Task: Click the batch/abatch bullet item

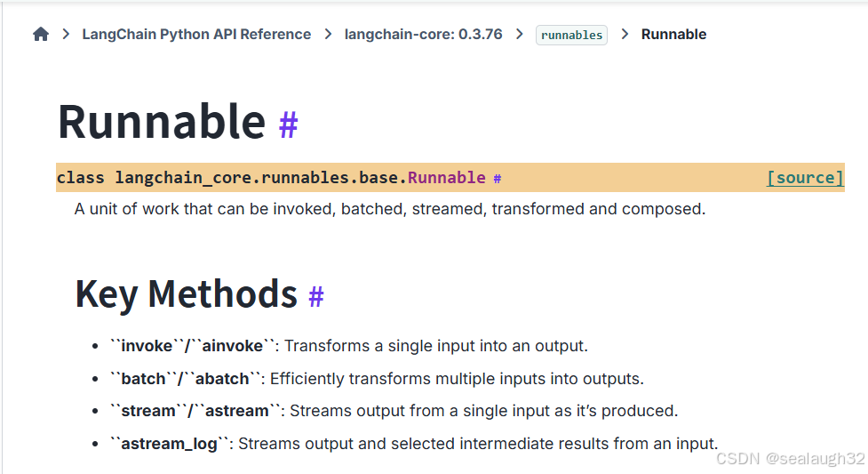Action: (x=377, y=379)
